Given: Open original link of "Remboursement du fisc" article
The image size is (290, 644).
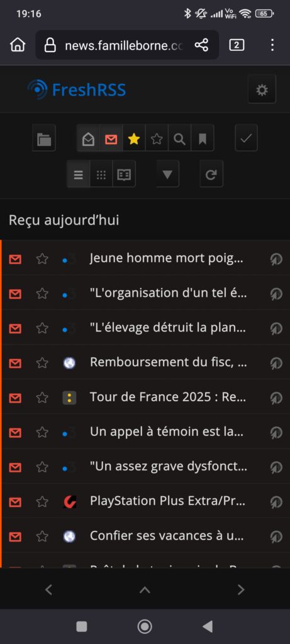Looking at the screenshot, I should pyautogui.click(x=276, y=363).
